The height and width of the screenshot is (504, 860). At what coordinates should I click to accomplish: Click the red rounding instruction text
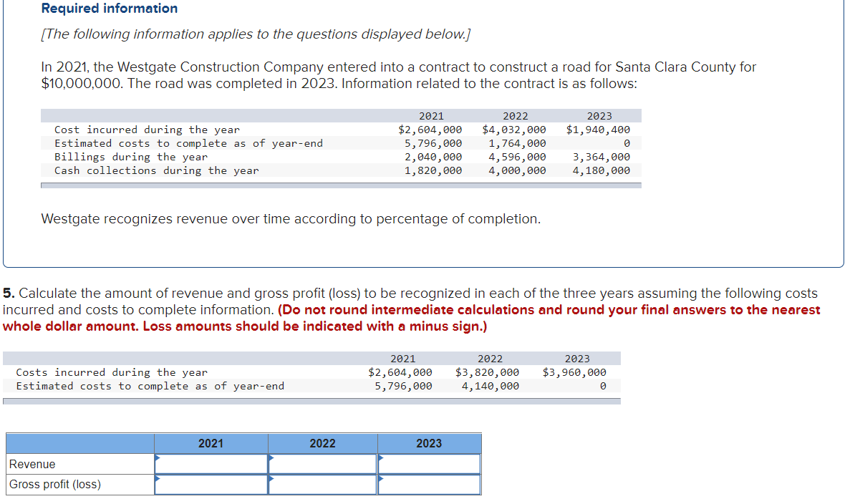(412, 318)
